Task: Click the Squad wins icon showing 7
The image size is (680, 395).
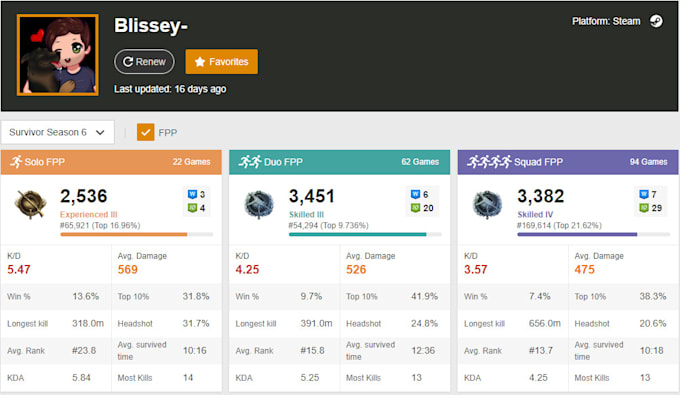Action: click(644, 194)
